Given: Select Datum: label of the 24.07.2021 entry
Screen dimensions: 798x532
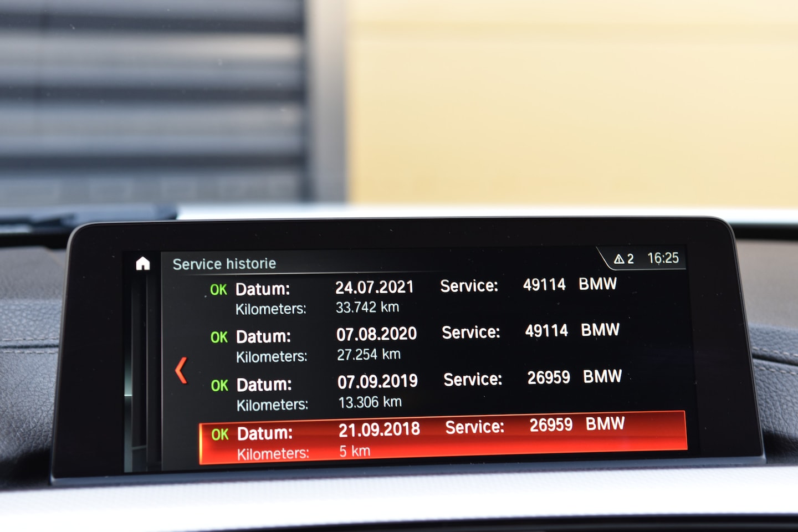Looking at the screenshot, I should 263,289.
